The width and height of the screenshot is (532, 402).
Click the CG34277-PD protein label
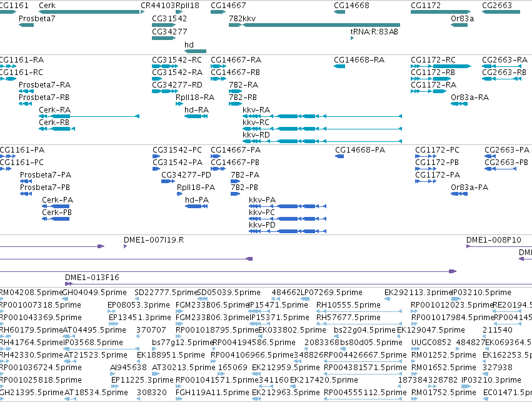[186, 175]
